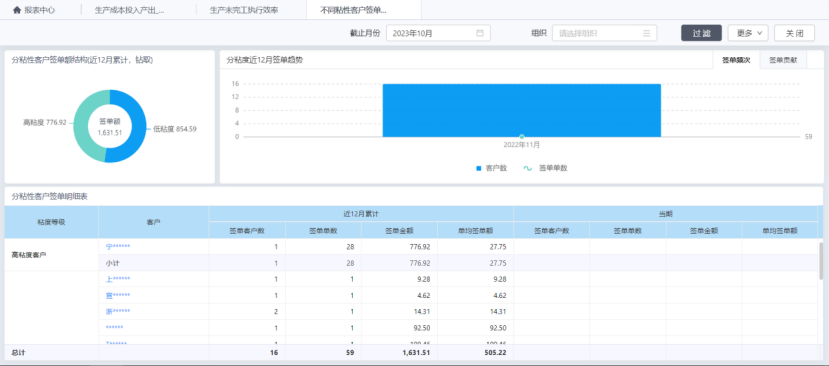Screen dimensions: 829x366
Task: Click the 关闭 button
Action: tap(794, 33)
